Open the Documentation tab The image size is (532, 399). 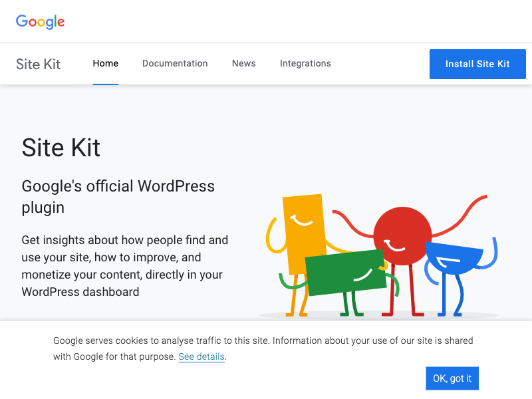pos(175,63)
